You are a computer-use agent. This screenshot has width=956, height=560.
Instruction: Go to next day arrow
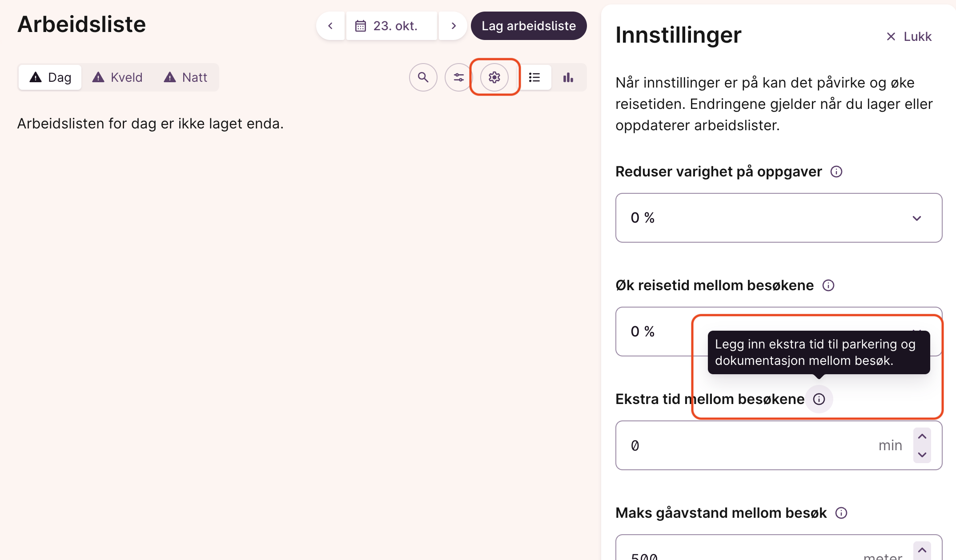click(453, 26)
